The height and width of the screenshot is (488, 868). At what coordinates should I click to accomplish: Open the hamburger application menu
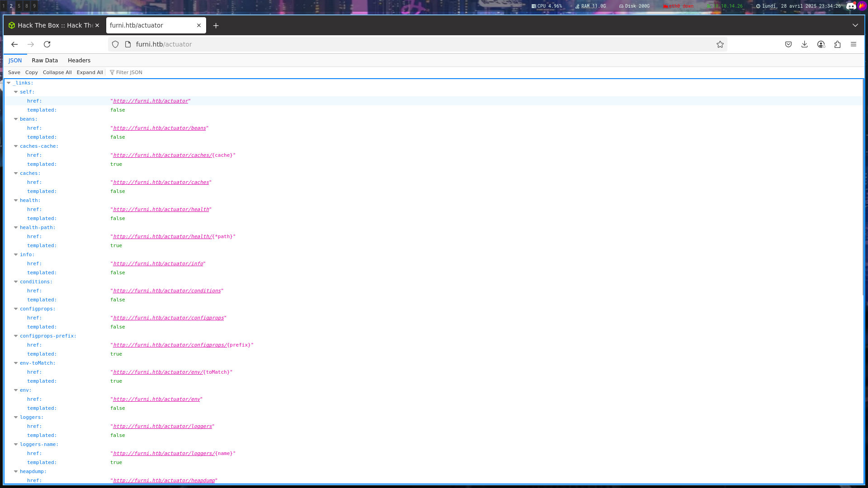pyautogui.click(x=854, y=44)
